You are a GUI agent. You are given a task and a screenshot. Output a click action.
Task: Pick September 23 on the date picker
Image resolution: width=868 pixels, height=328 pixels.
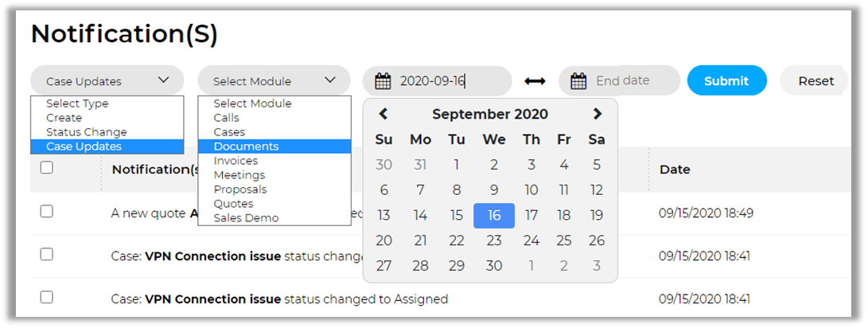click(x=494, y=240)
